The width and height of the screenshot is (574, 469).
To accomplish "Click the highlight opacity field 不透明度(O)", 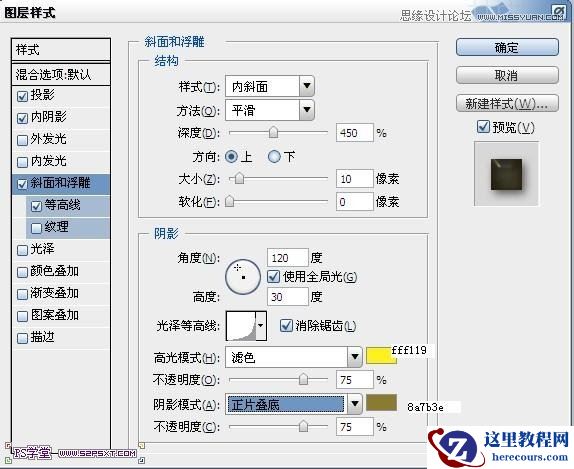I will (354, 380).
